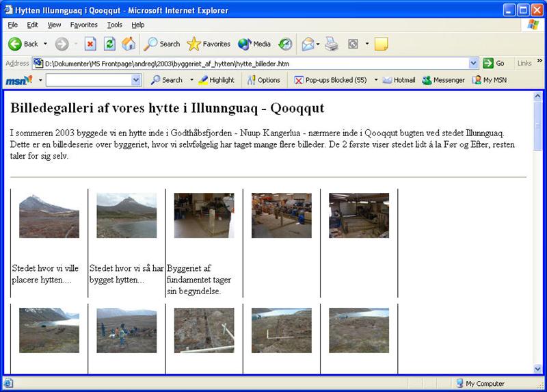The height and width of the screenshot is (392, 547).
Task: Open thumbnail above 'Byggeriet af fundamentet'
Action: pos(204,215)
